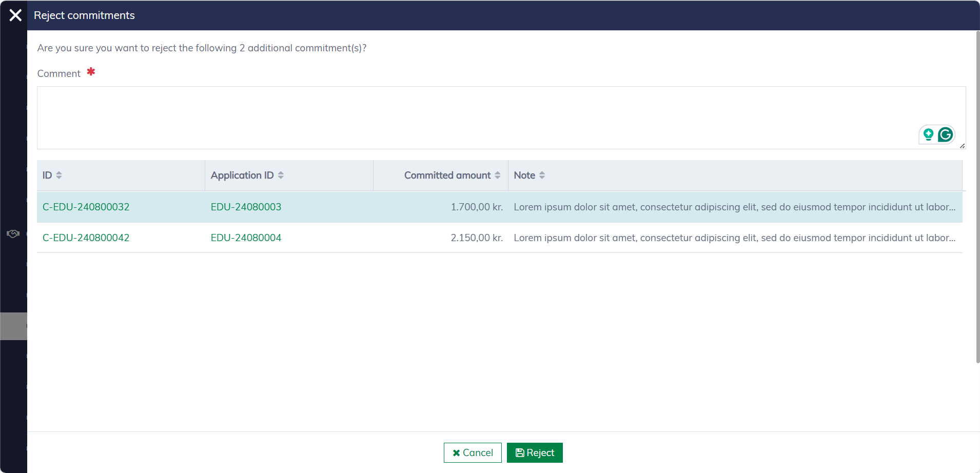980x473 pixels.
Task: Sort by Application ID sort arrows
Action: point(281,175)
